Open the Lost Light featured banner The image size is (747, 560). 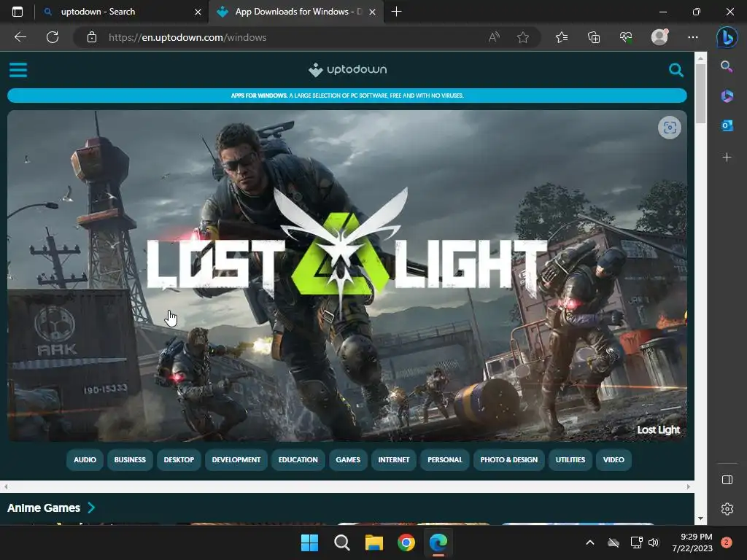347,276
